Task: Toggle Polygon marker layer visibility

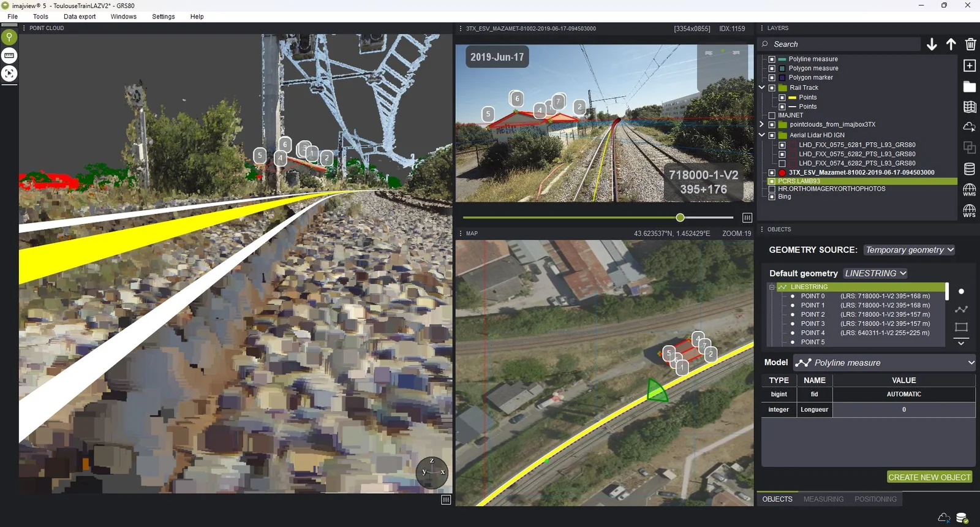Action: click(x=772, y=78)
